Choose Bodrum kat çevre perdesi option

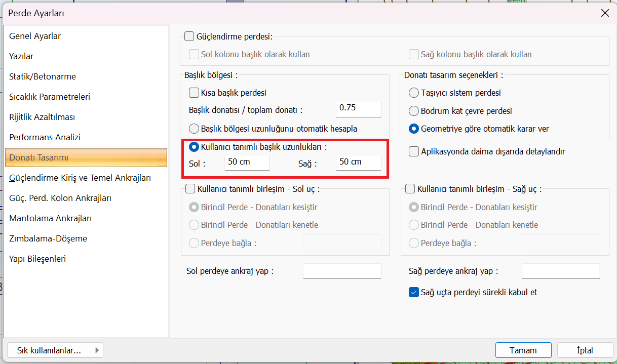click(x=414, y=111)
